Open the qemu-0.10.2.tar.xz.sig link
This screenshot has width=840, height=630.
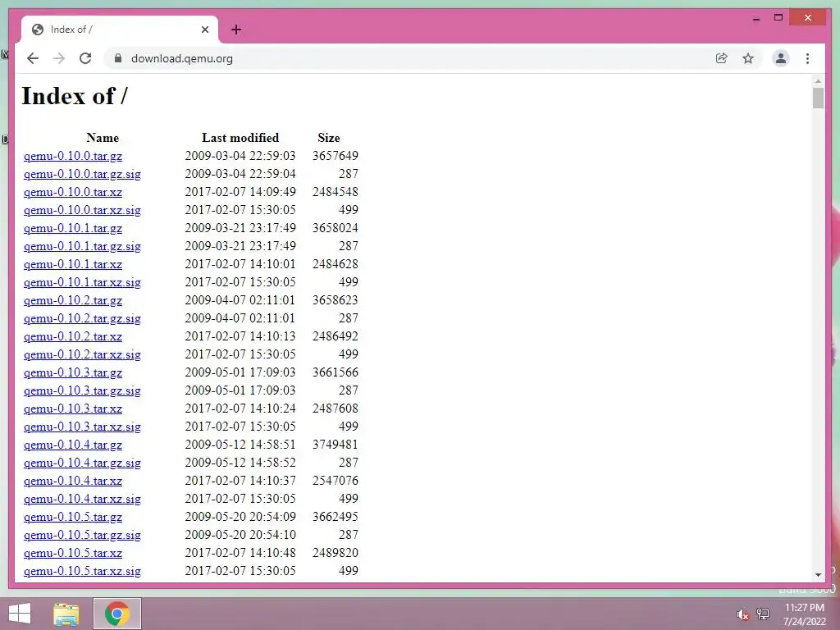[x=82, y=354]
